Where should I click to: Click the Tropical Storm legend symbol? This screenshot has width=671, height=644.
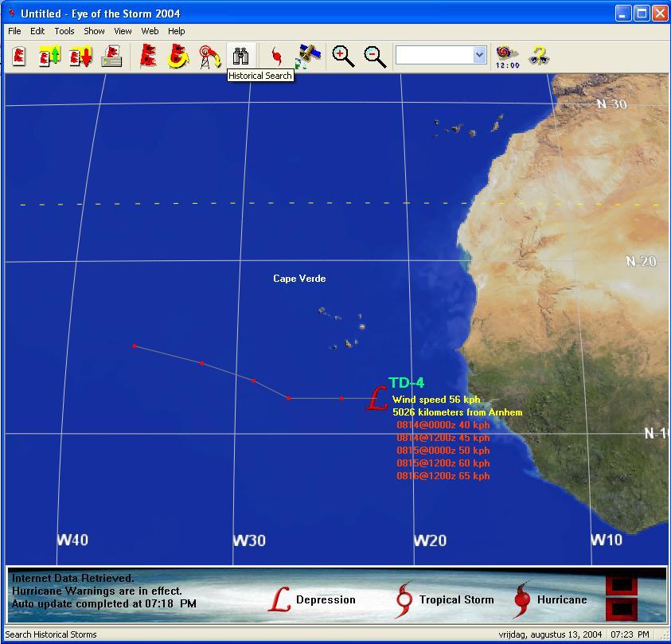click(x=404, y=600)
